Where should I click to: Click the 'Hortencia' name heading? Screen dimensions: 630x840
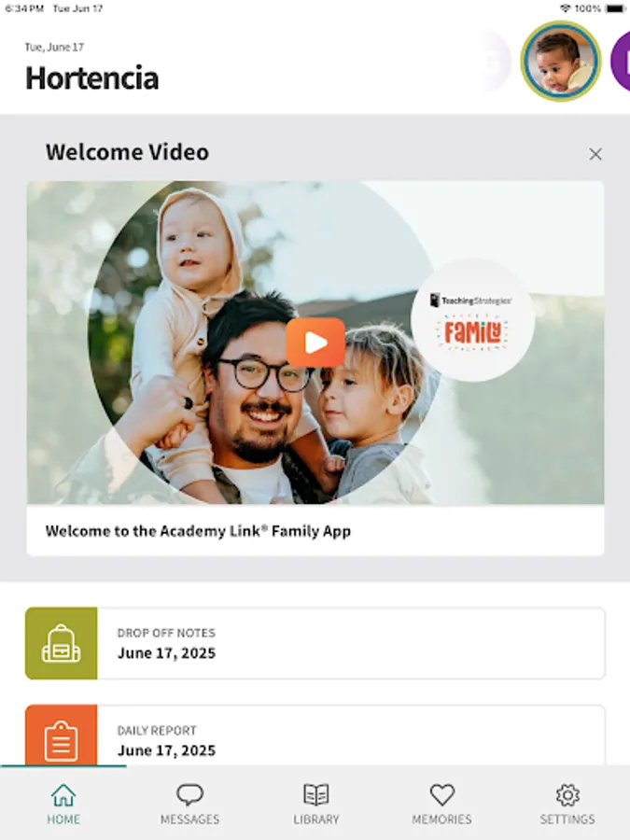click(x=91, y=78)
